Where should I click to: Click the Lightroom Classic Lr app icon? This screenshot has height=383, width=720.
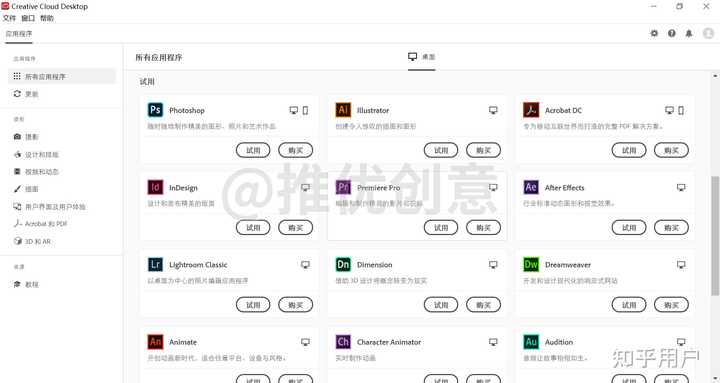155,265
